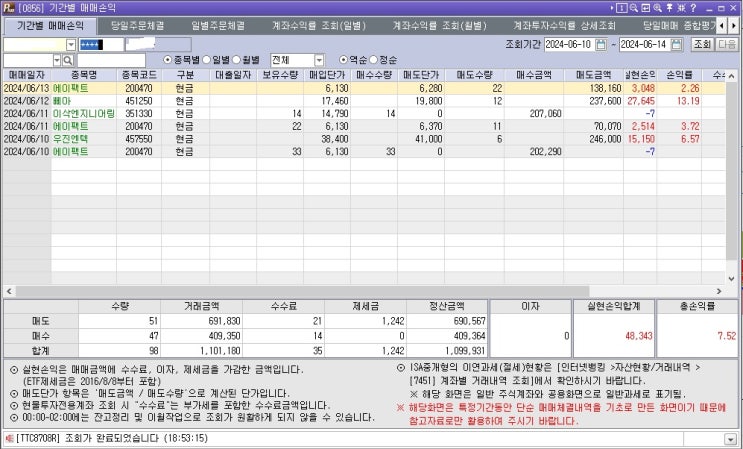Click the total 거래금액 value 1,101,180
This screenshot has height=449, width=743.
point(221,351)
